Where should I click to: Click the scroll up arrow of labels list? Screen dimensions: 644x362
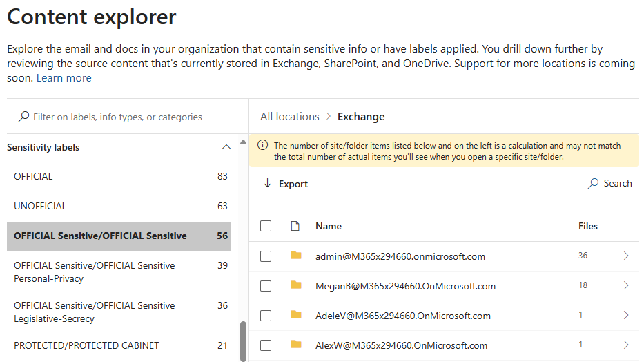(x=243, y=142)
